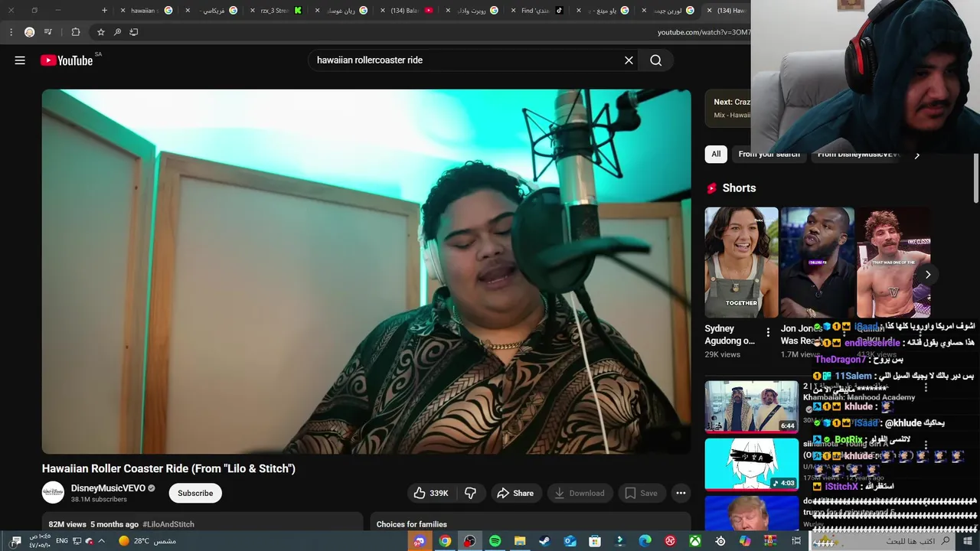Show the next Shorts with the arrow
The image size is (980, 551).
point(927,275)
